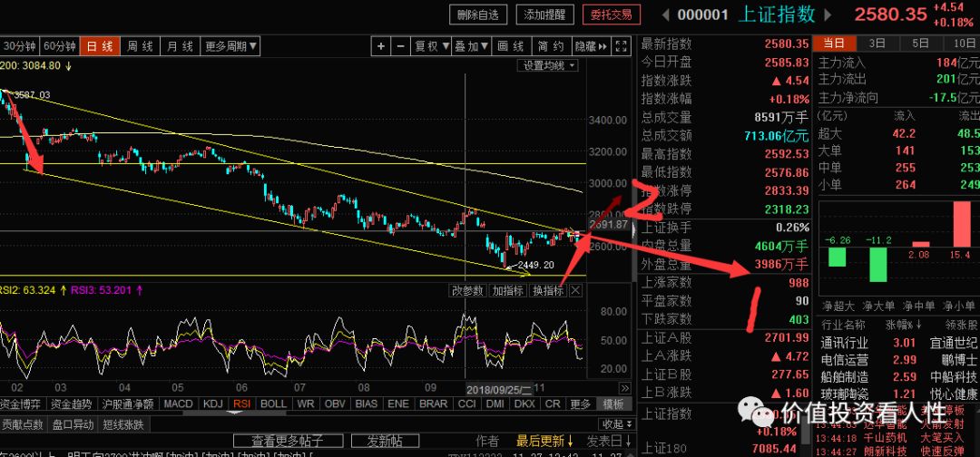The width and height of the screenshot is (980, 457).
Task: Select the 资金博弈 indicator tab
Action: coord(19,404)
